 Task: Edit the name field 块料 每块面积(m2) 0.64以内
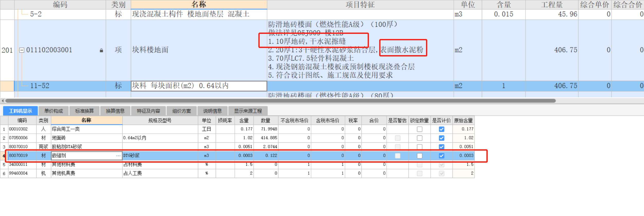199,86
